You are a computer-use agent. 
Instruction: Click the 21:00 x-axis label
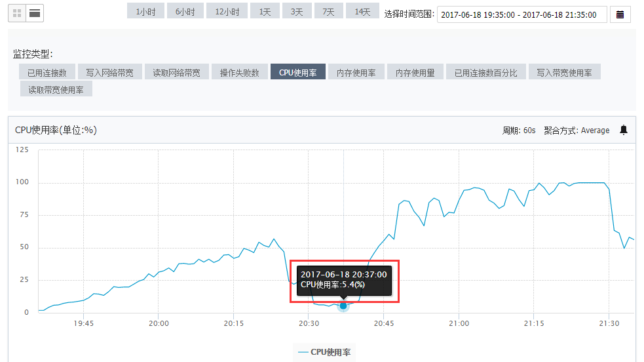tap(459, 323)
